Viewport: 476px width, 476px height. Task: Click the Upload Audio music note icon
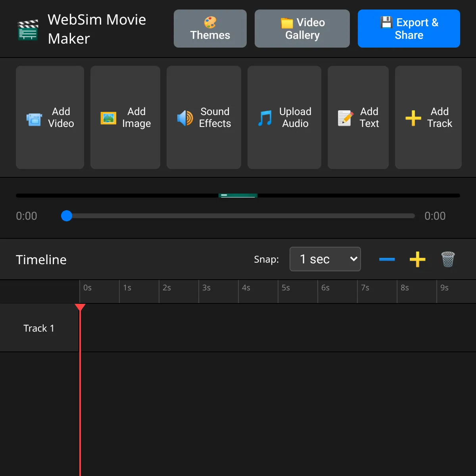[x=265, y=118]
